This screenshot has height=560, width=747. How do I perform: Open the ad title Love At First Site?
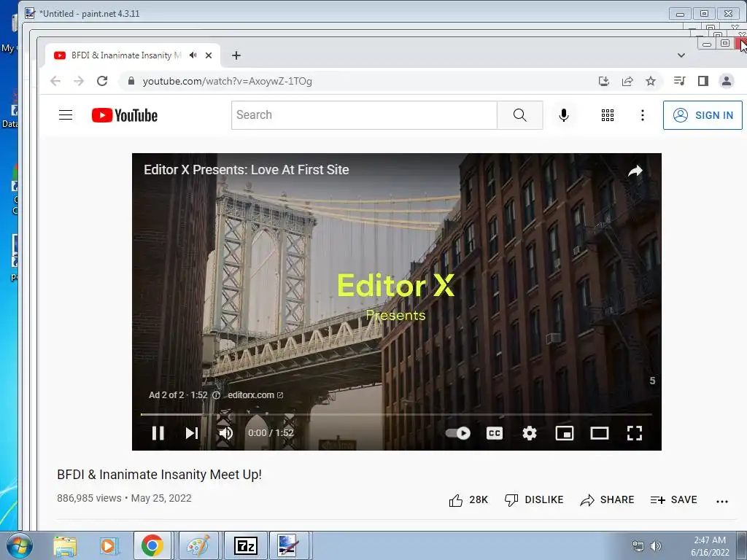pos(247,170)
